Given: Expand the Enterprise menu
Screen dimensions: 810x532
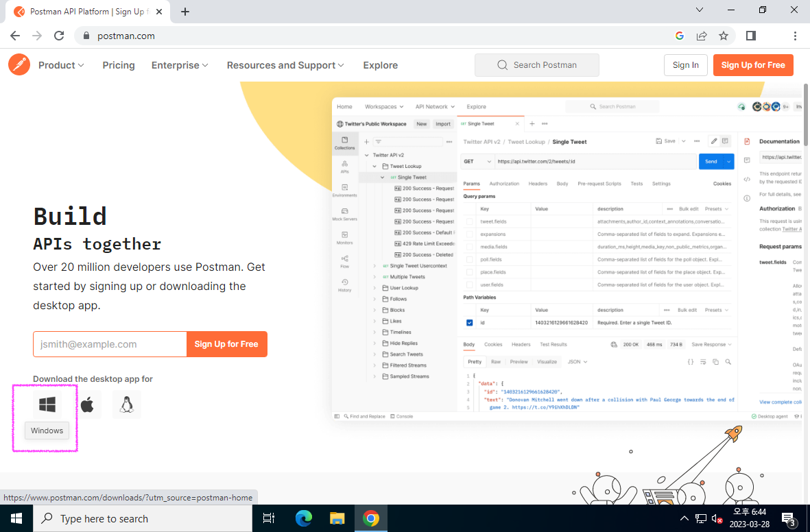Looking at the screenshot, I should click(180, 65).
